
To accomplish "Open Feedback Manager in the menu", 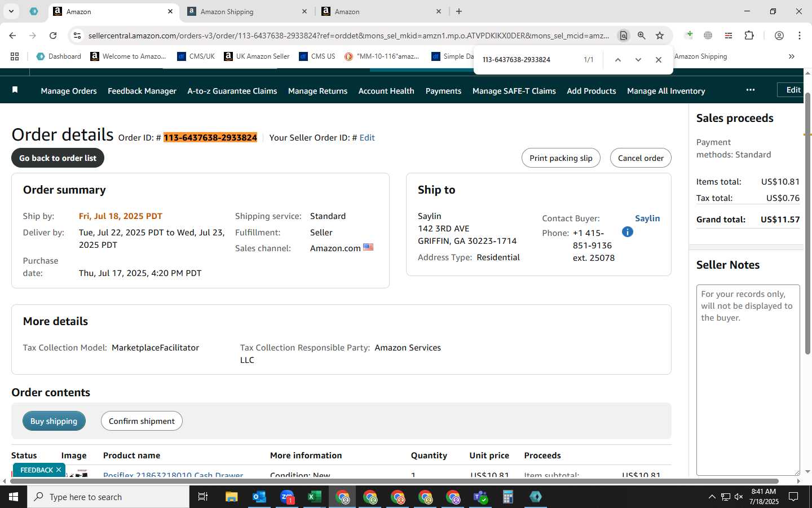I will click(x=142, y=91).
